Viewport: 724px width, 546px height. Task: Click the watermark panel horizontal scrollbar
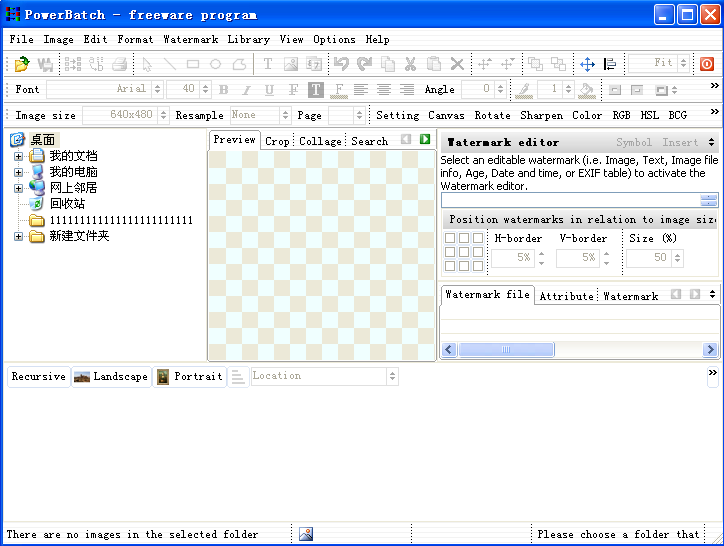(x=580, y=350)
